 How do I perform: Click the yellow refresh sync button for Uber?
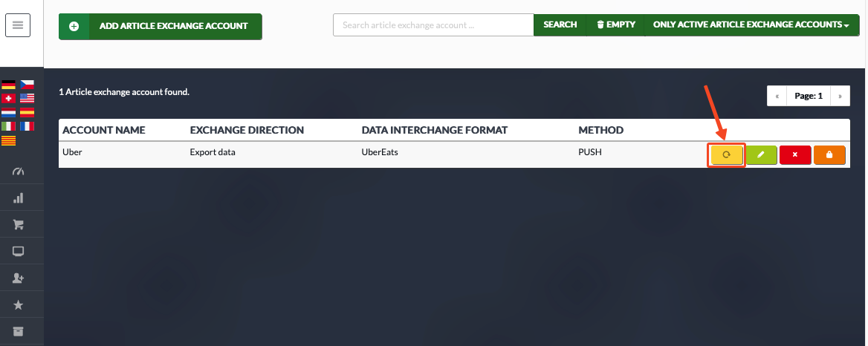coord(727,155)
